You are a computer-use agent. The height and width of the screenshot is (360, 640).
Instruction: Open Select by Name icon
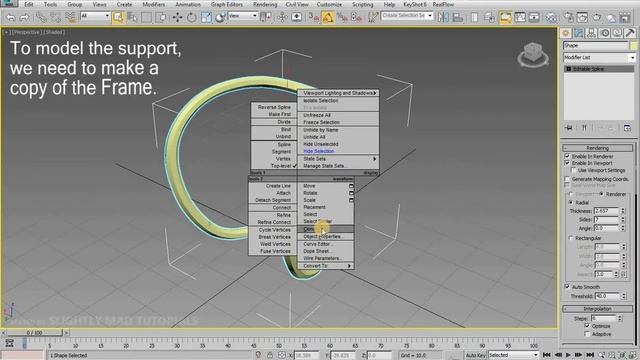click(x=132, y=17)
